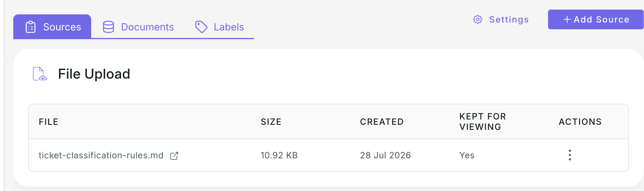This screenshot has height=191, width=644.
Task: Click the Add Source button
Action: (596, 19)
